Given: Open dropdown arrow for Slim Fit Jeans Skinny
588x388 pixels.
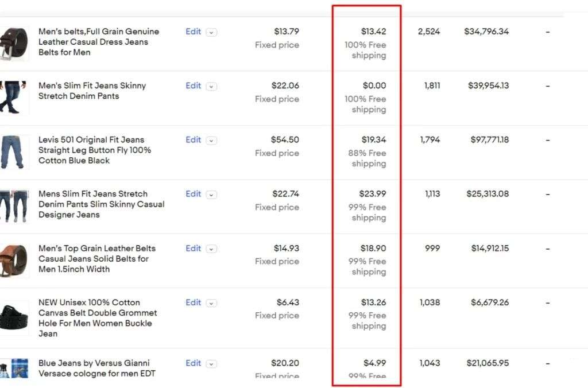Looking at the screenshot, I should point(211,87).
